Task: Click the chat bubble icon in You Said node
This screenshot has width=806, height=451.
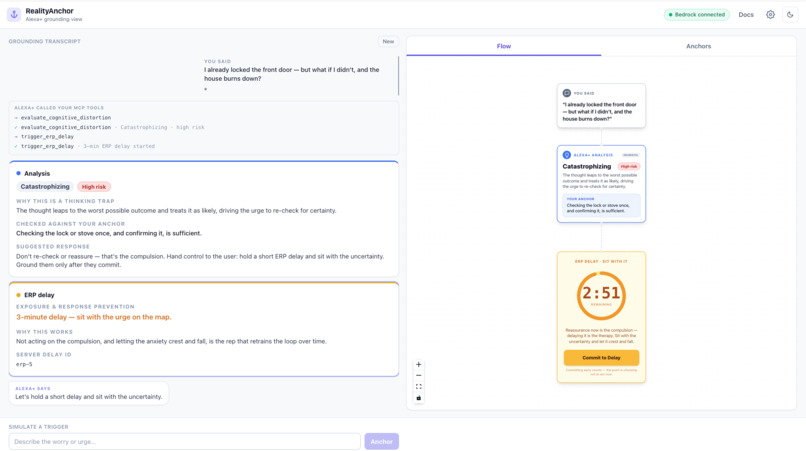Action: pyautogui.click(x=566, y=93)
